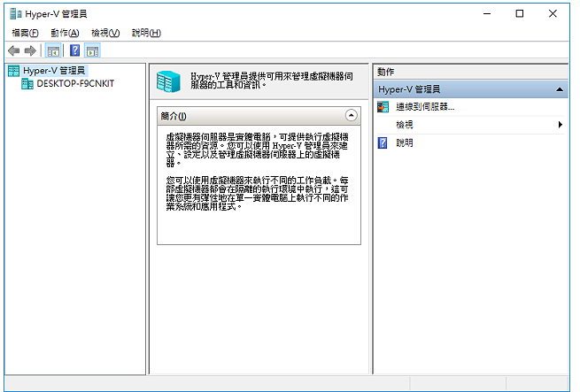This screenshot has width=580, height=392.
Task: Click the DESKTOP-F9CNKIT server icon
Action: (x=27, y=84)
